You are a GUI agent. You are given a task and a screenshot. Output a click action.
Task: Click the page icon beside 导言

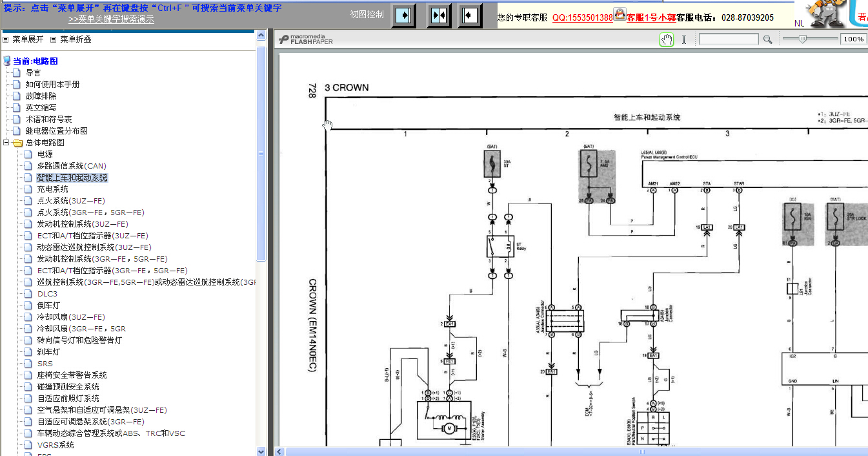(x=17, y=72)
